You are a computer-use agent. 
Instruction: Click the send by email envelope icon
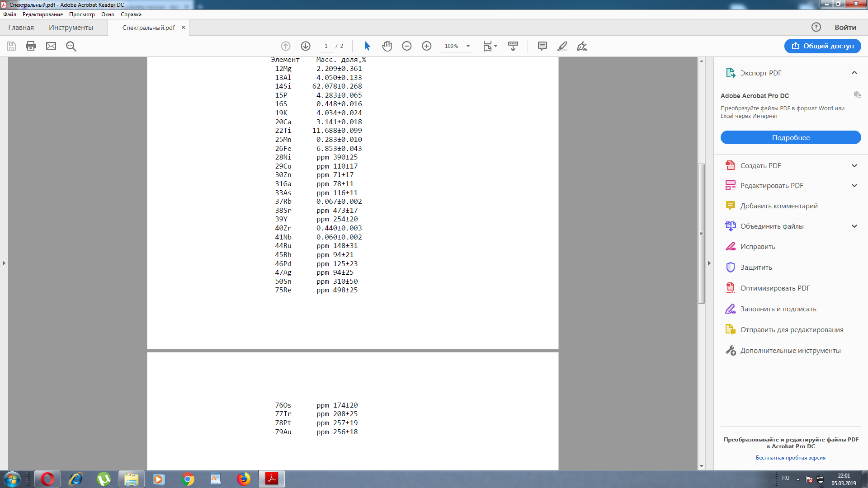pyautogui.click(x=51, y=46)
